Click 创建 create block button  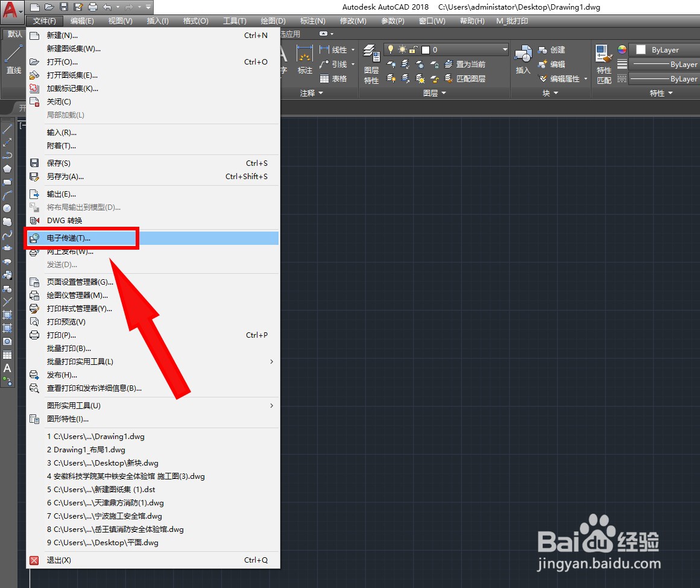(x=551, y=49)
